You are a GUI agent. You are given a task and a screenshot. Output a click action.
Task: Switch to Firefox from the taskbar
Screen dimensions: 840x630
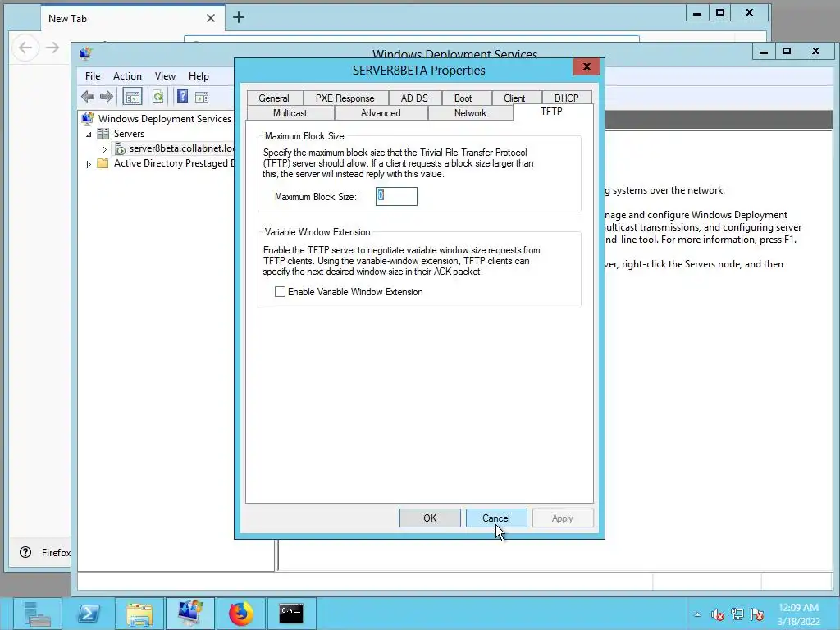[x=240, y=614]
